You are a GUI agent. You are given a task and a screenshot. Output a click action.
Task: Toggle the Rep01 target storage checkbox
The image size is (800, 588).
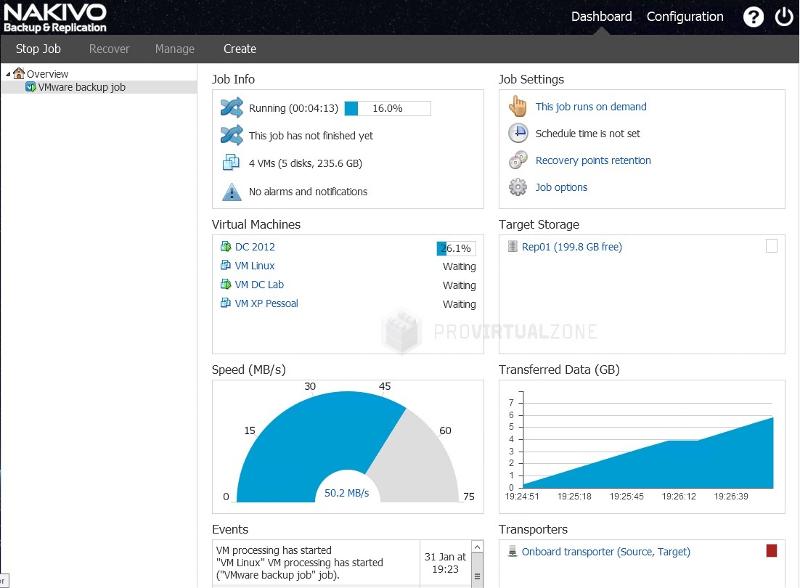pyautogui.click(x=772, y=246)
